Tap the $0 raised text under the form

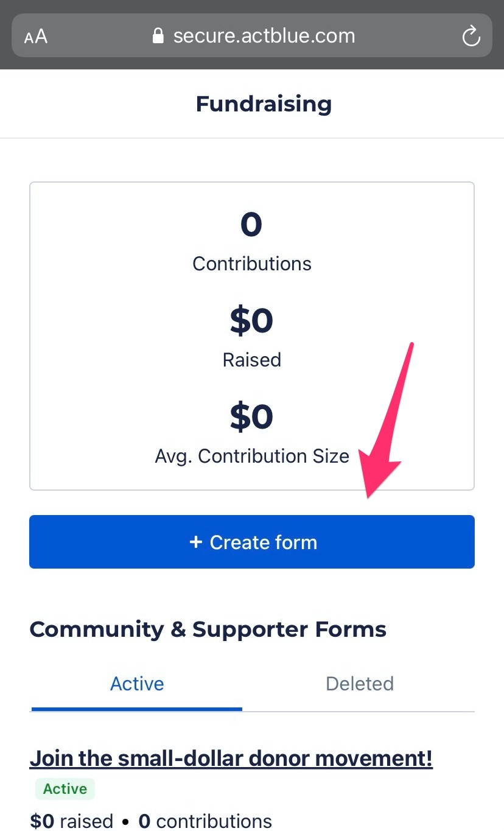pos(71,821)
